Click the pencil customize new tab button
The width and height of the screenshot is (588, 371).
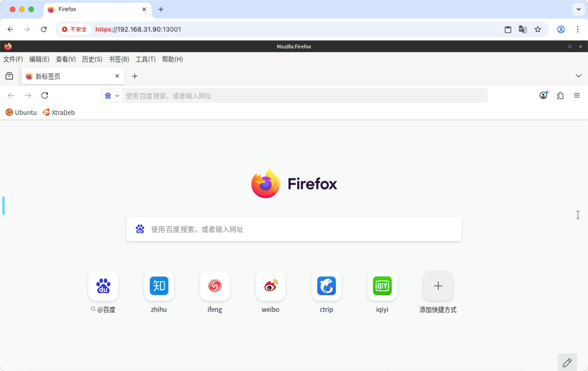click(567, 362)
